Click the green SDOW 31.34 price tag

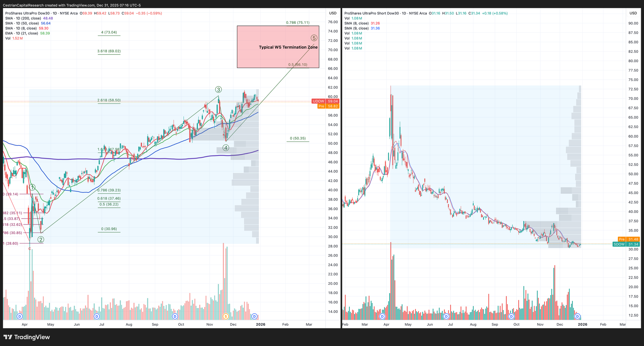point(626,244)
